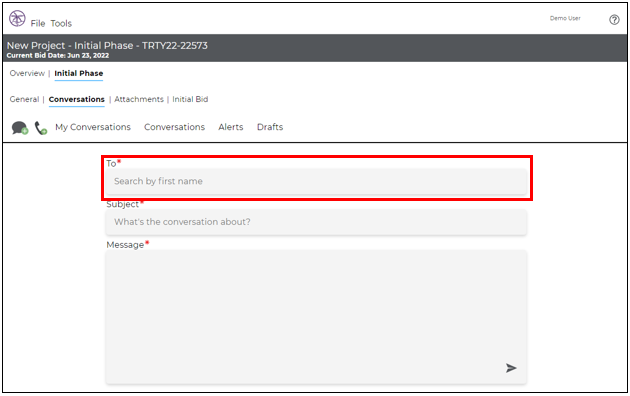Image resolution: width=630 pixels, height=396 pixels.
Task: Show all Conversations in toolbar
Action: pos(174,127)
